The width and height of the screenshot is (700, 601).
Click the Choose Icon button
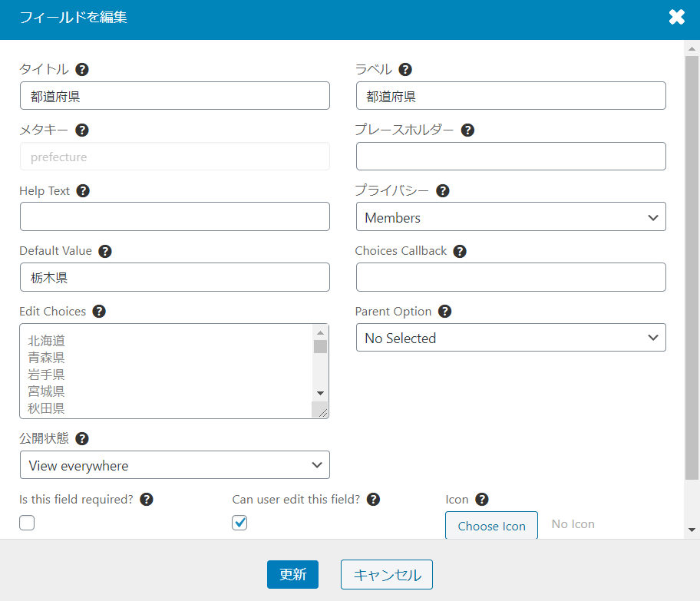click(491, 526)
